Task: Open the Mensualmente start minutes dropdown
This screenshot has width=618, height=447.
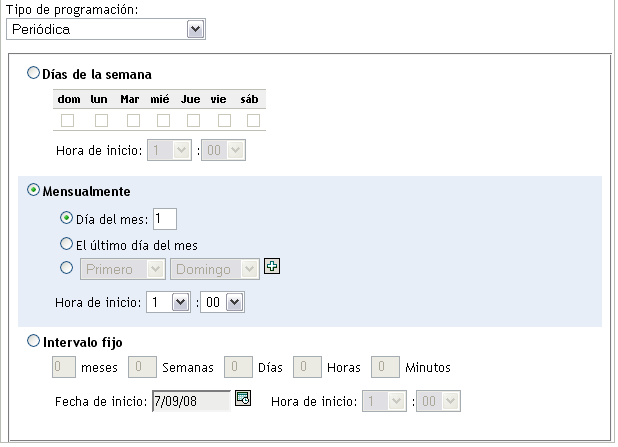Action: pos(222,300)
